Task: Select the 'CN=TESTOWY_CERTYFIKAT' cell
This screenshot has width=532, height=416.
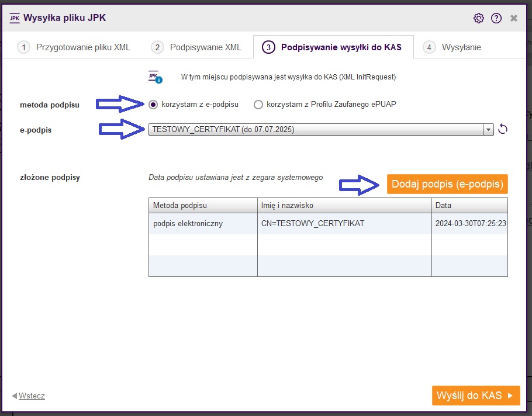Action: 344,224
